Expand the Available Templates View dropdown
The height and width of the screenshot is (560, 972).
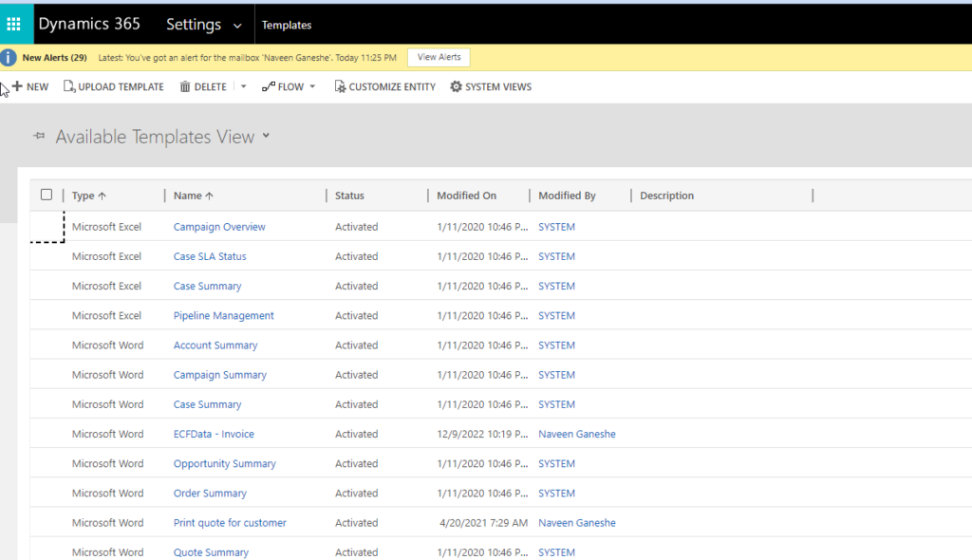265,137
